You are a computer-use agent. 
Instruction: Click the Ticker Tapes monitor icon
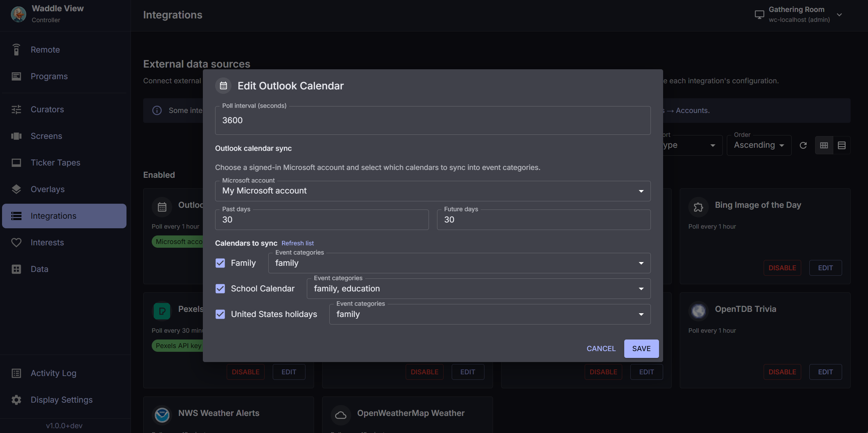[x=16, y=163]
